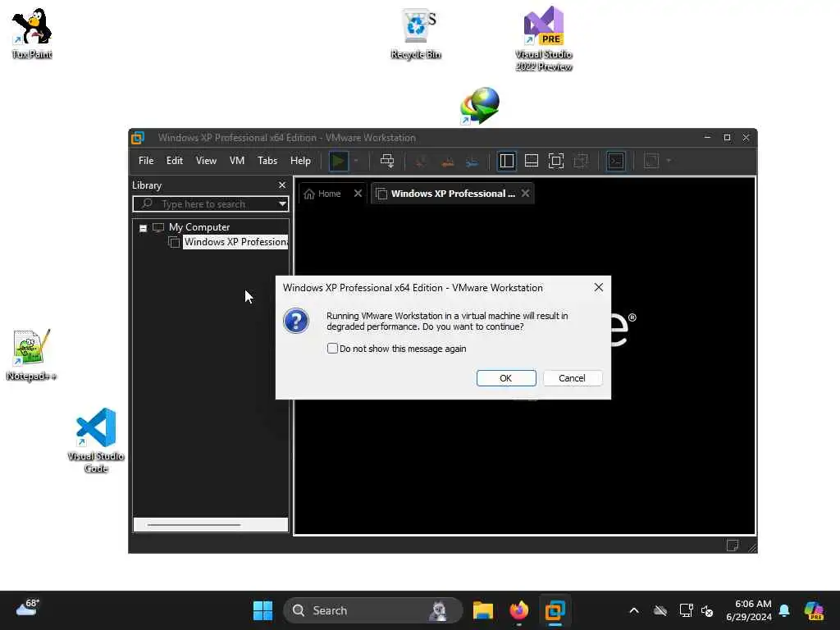This screenshot has width=840, height=630.
Task: Open the weather widget showing 68°
Action: [x=28, y=608]
